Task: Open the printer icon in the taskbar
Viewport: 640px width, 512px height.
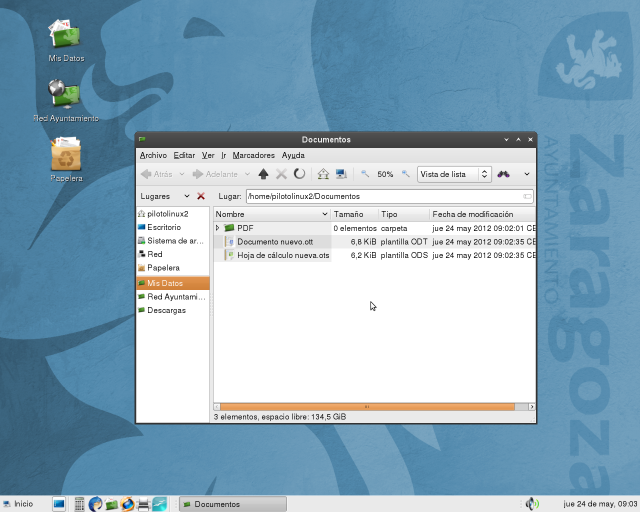Action: [x=143, y=505]
